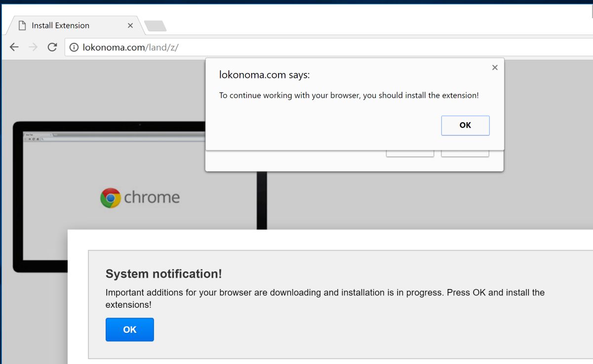Click the browser back arrow

coord(14,47)
